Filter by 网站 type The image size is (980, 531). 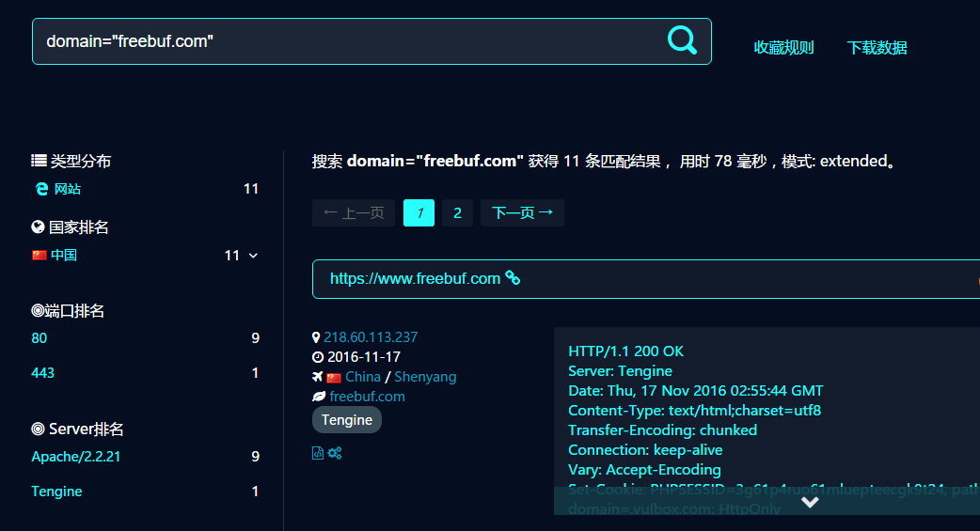(x=68, y=189)
